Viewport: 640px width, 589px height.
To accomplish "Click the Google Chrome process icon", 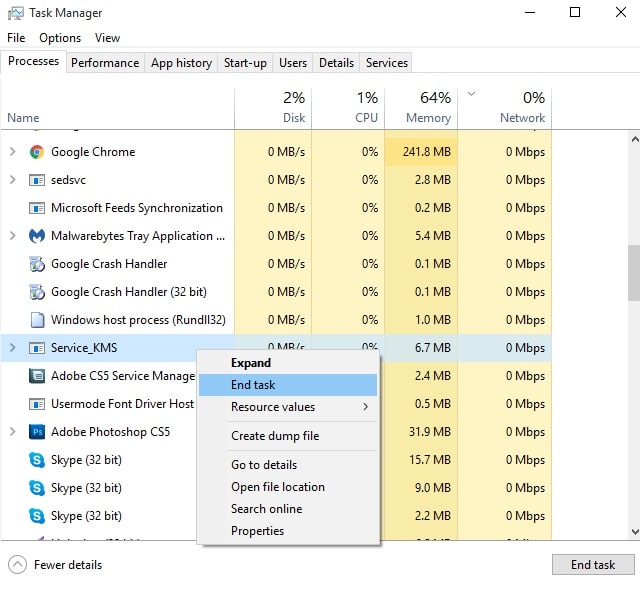I will coord(37,152).
